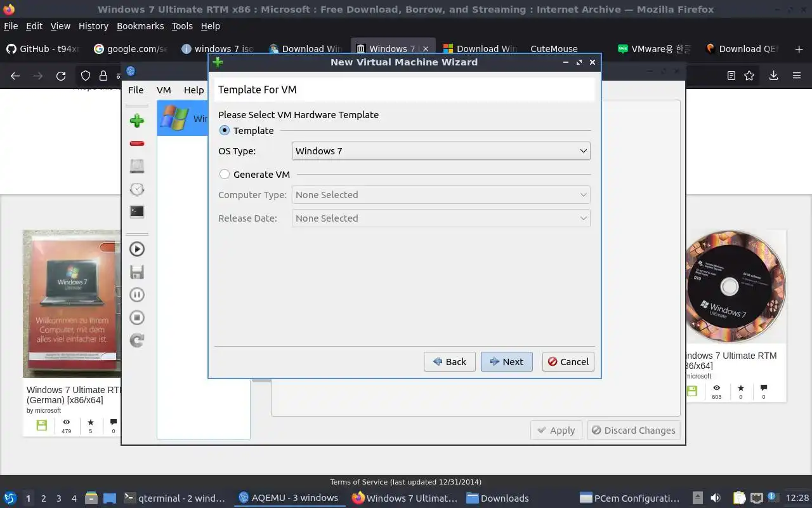The height and width of the screenshot is (508, 812).
Task: Open Firefox's History menu
Action: [x=93, y=26]
